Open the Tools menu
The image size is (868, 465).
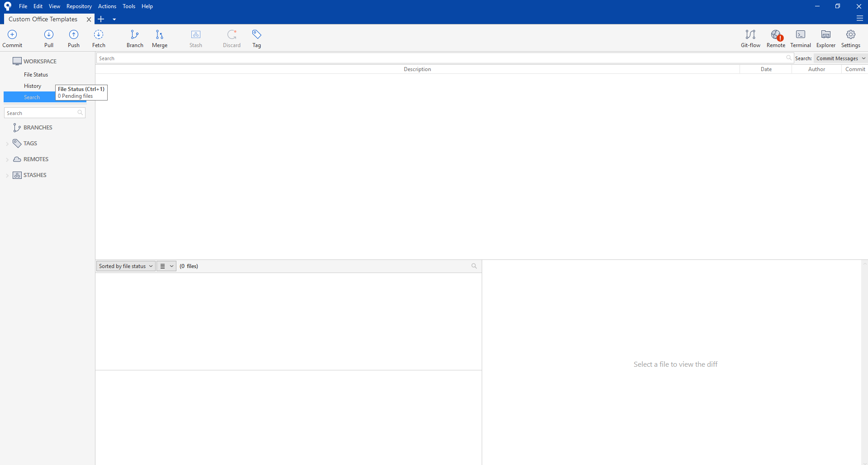click(129, 6)
